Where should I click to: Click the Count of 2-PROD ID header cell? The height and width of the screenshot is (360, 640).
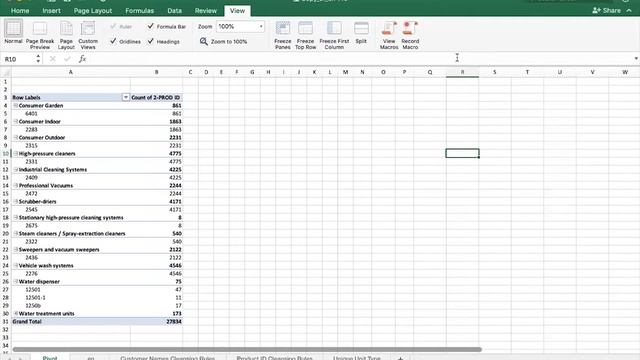156,98
